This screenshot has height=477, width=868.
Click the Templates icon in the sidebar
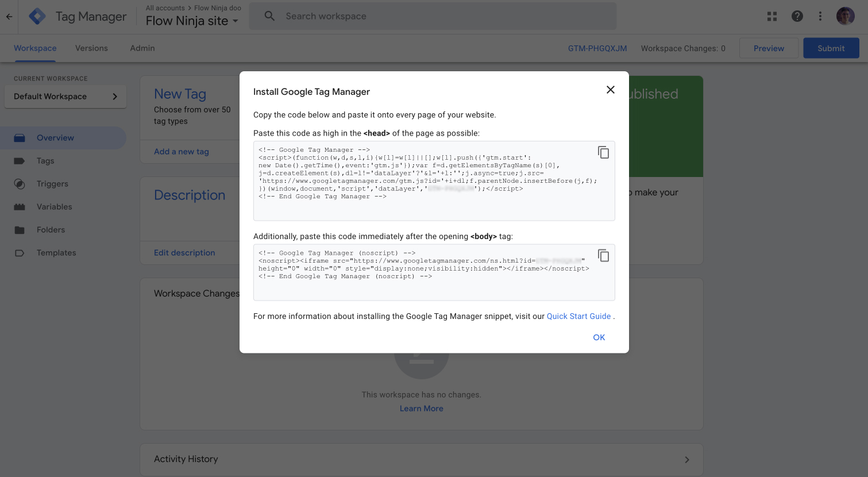point(20,253)
